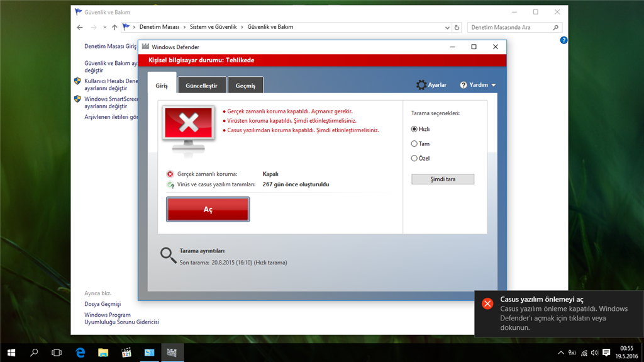Open the clapperboard app in the taskbar
The image size is (644, 362).
click(x=126, y=353)
